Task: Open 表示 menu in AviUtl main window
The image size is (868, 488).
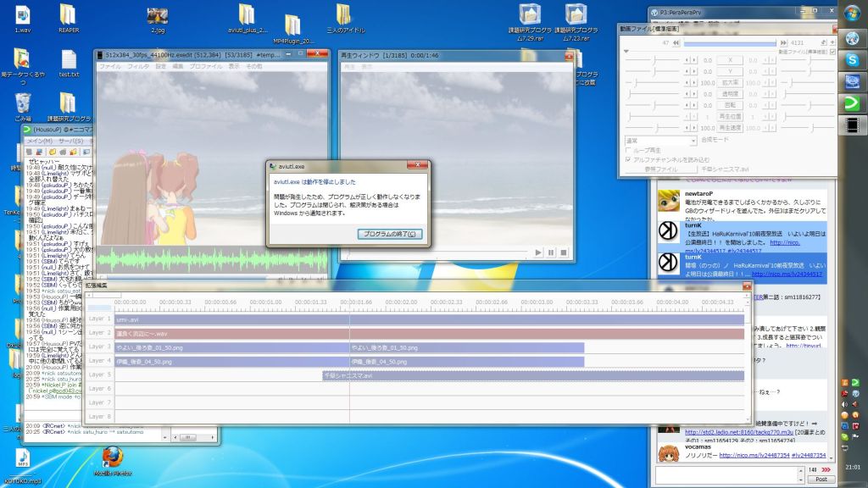Action: point(234,66)
